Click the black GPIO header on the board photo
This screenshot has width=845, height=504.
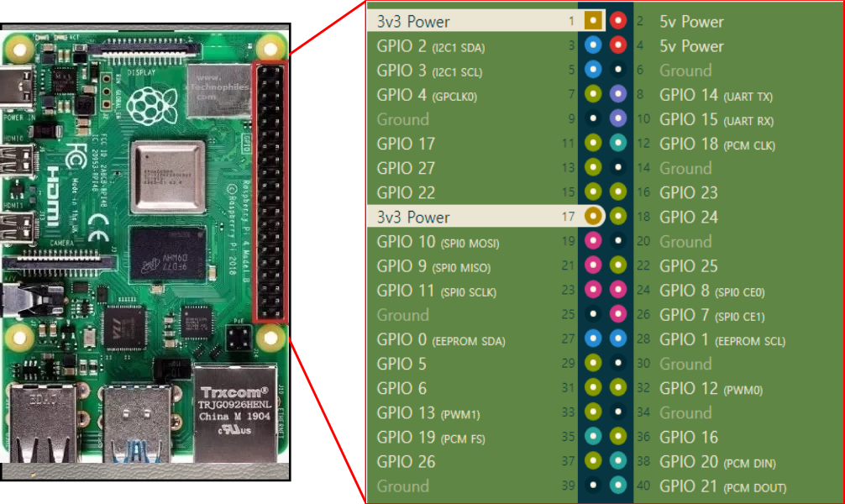270,192
